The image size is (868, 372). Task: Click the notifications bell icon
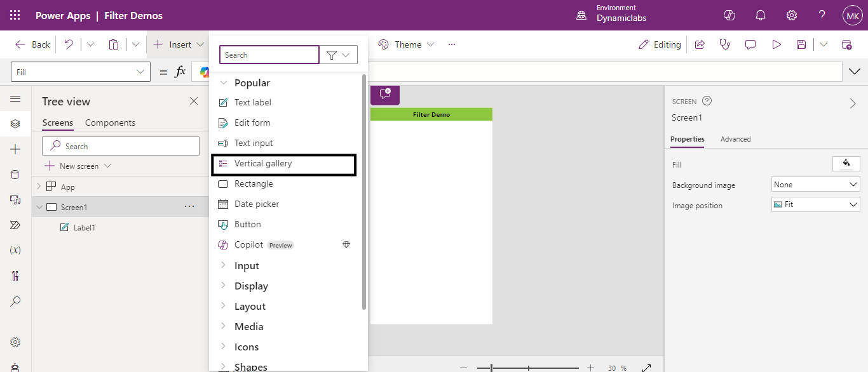click(760, 15)
